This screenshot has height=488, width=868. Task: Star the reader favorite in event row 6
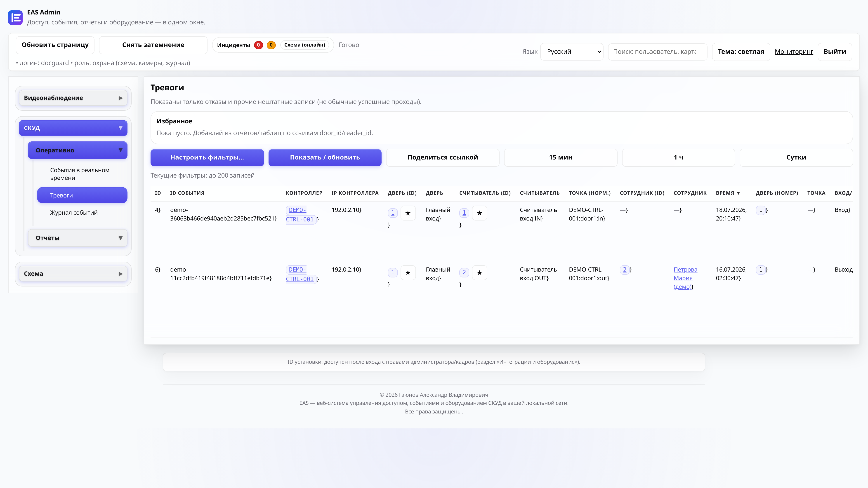(479, 272)
